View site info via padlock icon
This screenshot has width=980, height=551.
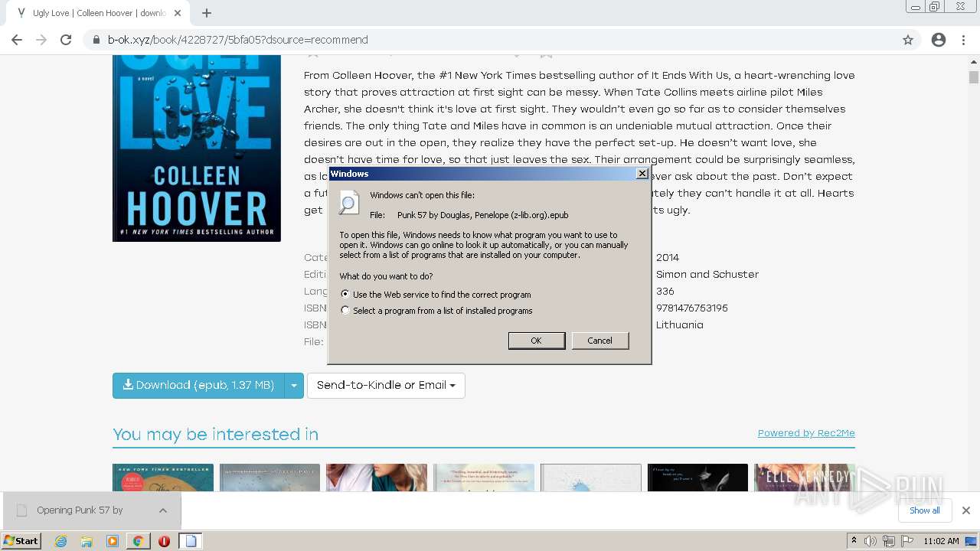coord(96,40)
